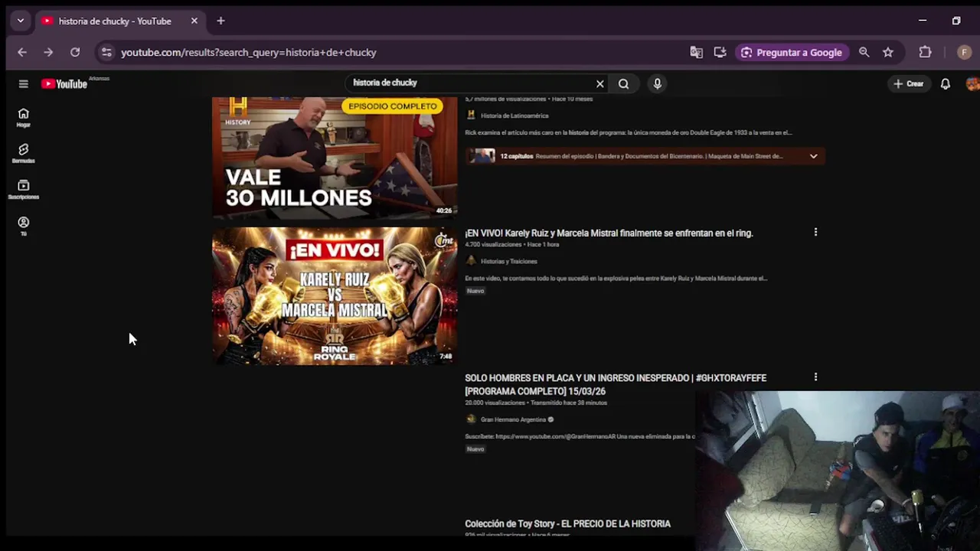
Task: Expand the 12 capítulos chapters chevron
Action: (813, 156)
